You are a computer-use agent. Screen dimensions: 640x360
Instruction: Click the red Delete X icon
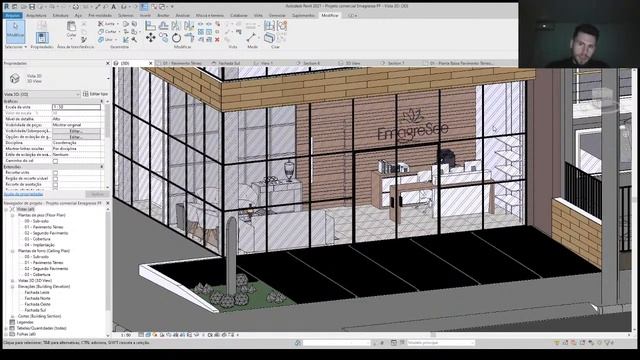tap(217, 40)
